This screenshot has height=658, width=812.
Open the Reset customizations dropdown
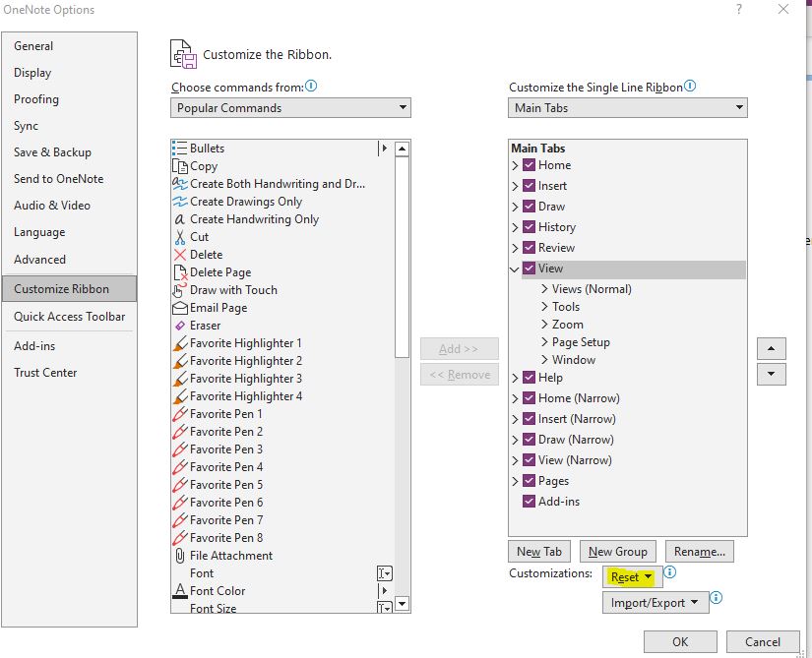(x=632, y=576)
